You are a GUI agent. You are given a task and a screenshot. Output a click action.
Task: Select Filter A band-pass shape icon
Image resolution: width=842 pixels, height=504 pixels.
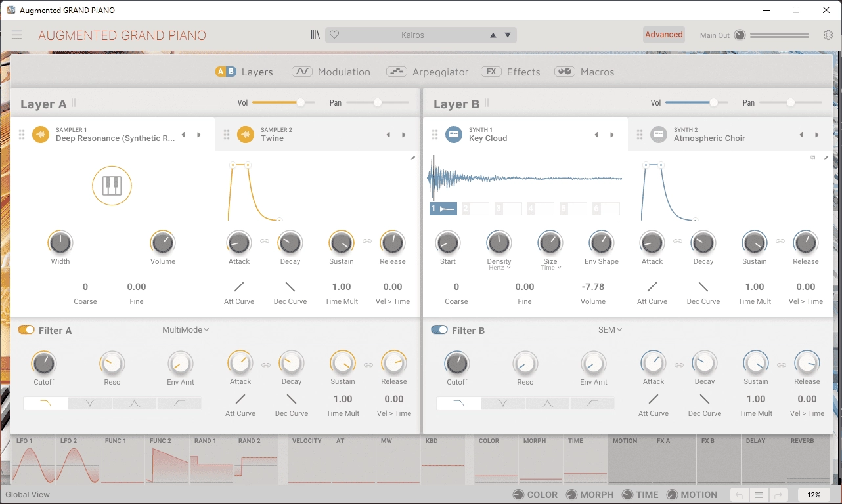pyautogui.click(x=135, y=404)
